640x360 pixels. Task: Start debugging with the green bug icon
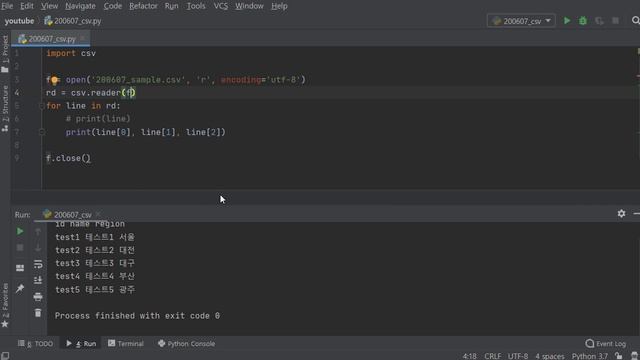[583, 21]
